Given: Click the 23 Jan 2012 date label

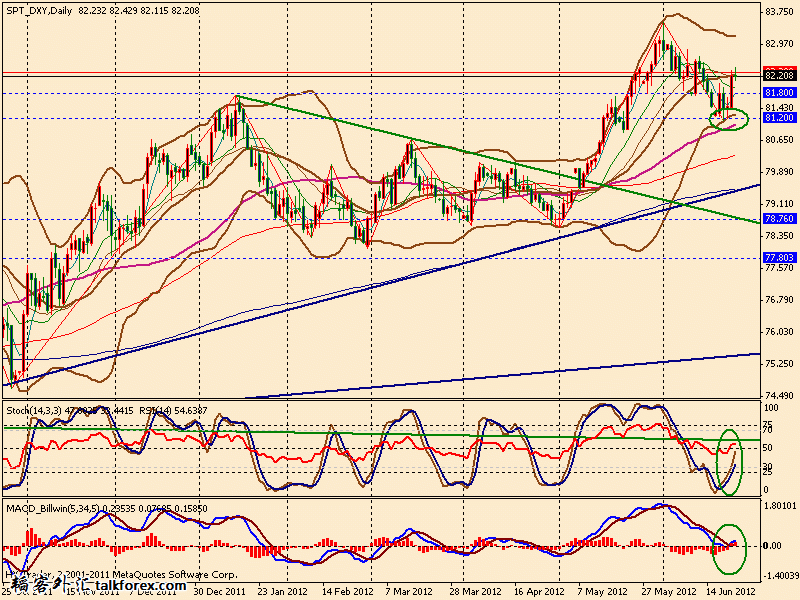Looking at the screenshot, I should (282, 592).
